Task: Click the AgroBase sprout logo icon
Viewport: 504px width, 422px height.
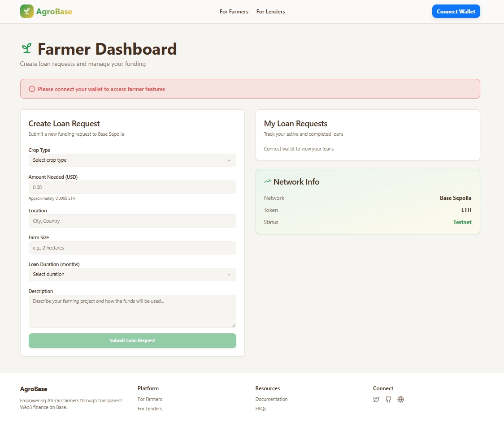Action: point(27,11)
